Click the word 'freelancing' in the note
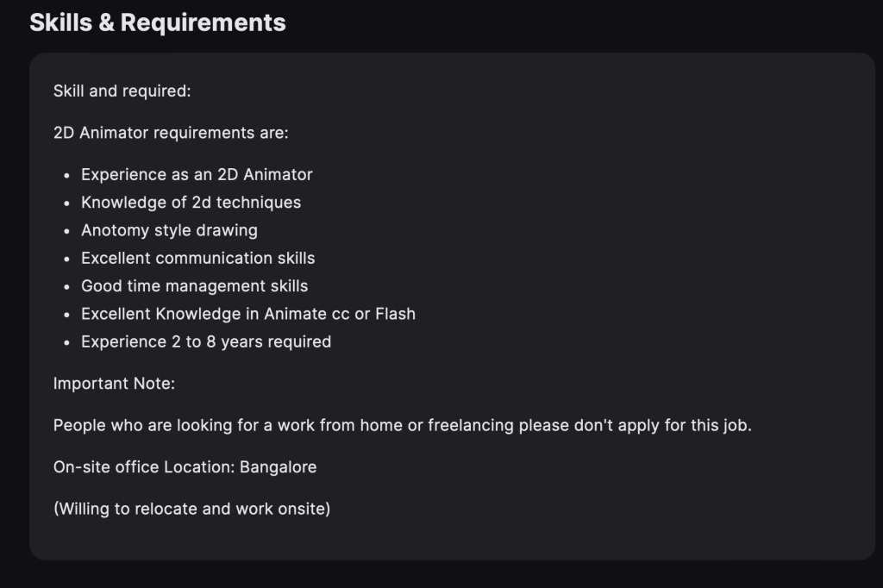 click(471, 425)
